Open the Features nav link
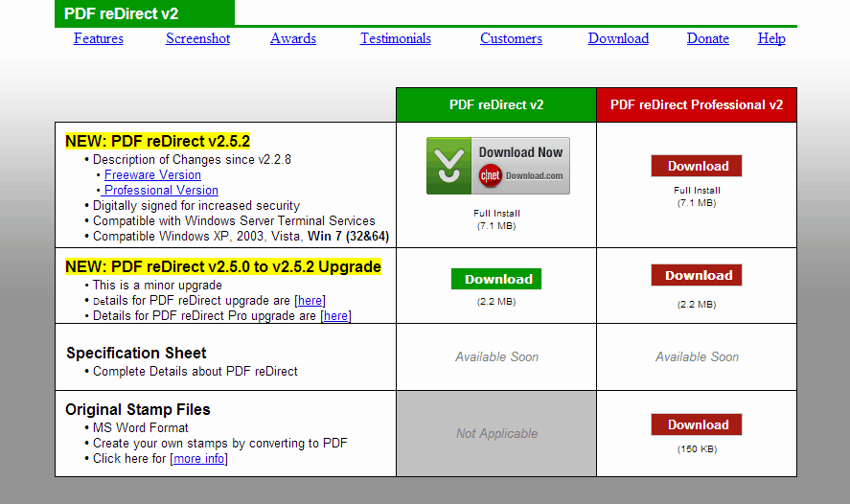Image resolution: width=850 pixels, height=504 pixels. [98, 38]
